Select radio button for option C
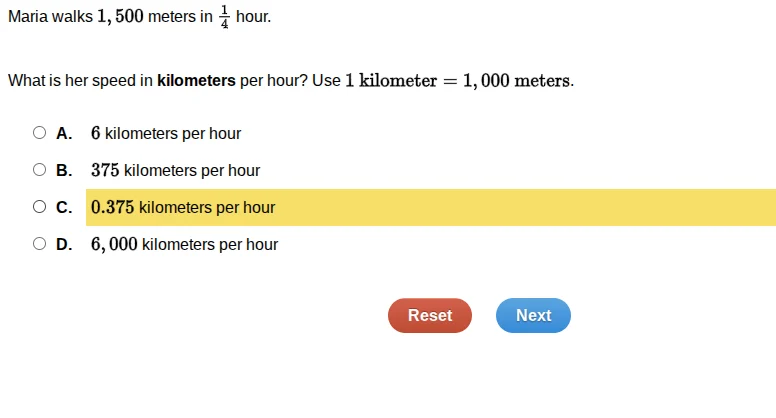776x418 pixels. (39, 207)
